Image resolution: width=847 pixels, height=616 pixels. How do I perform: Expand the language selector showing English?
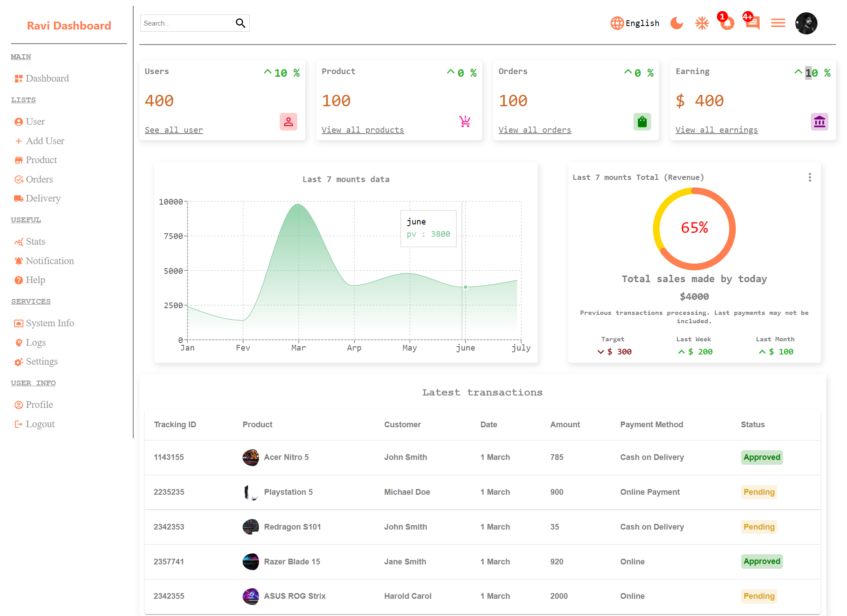pos(634,23)
